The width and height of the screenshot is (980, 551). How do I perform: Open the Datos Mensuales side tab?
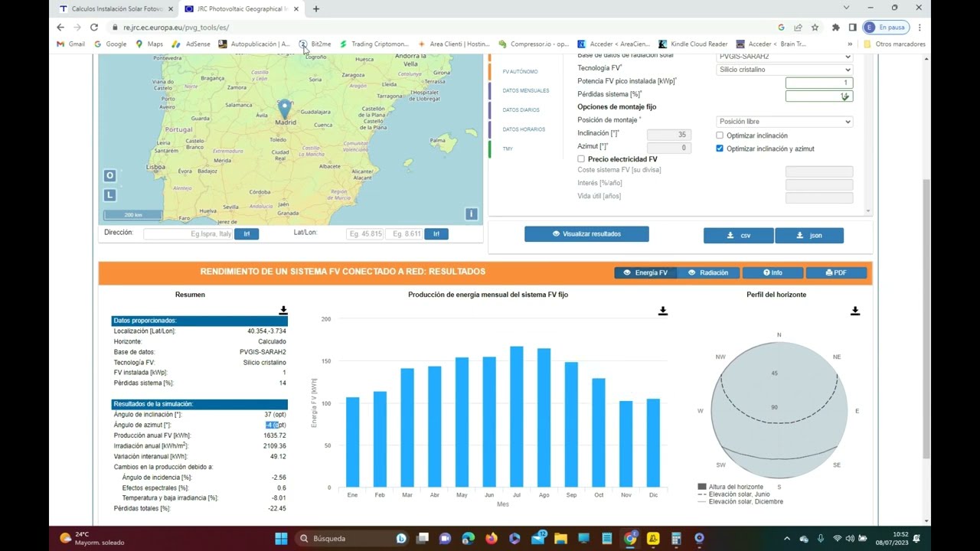coord(526,91)
